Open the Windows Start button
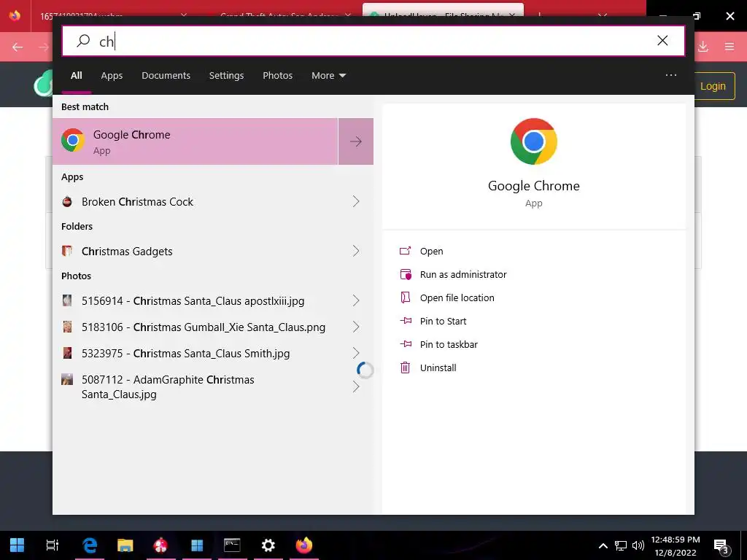Viewport: 747px width, 560px height. (18, 545)
